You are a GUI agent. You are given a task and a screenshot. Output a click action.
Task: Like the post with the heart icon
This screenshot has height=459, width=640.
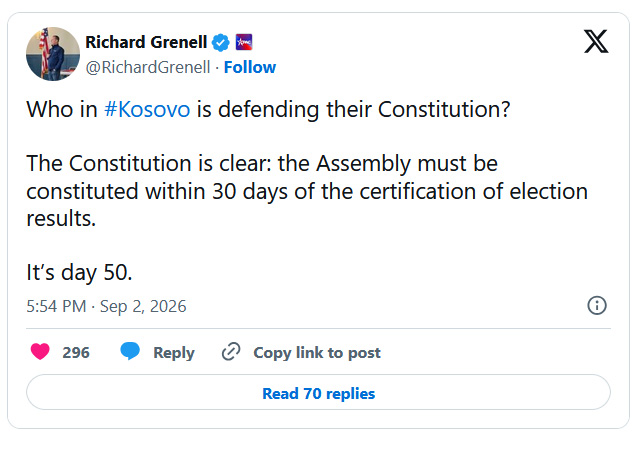pyautogui.click(x=40, y=352)
